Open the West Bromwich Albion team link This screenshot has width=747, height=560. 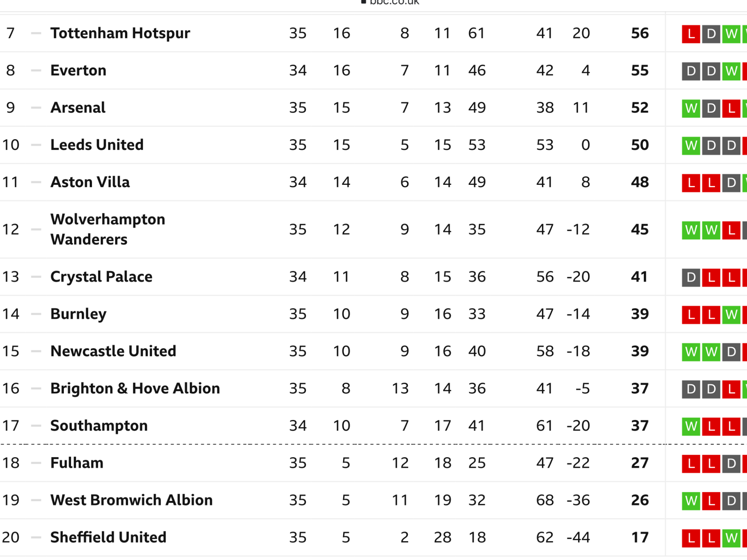point(131,500)
